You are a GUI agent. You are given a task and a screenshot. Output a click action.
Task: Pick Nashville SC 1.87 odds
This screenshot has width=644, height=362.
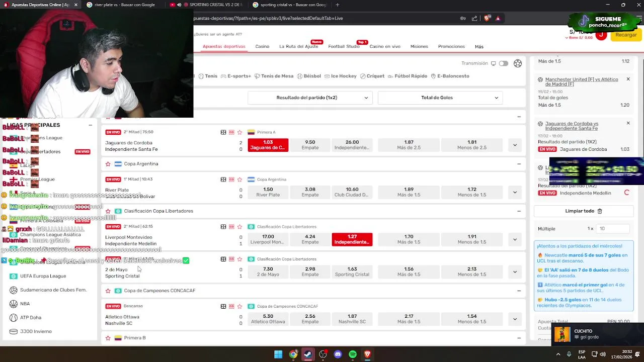coord(352,319)
